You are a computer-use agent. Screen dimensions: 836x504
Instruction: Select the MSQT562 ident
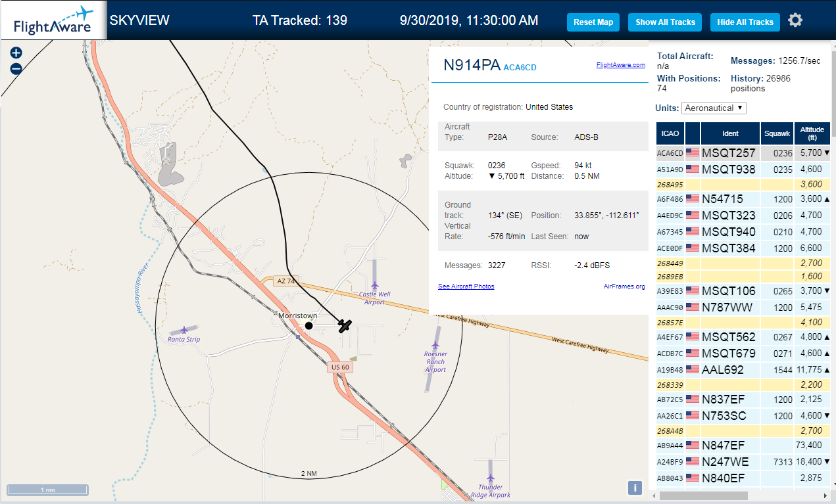[729, 336]
